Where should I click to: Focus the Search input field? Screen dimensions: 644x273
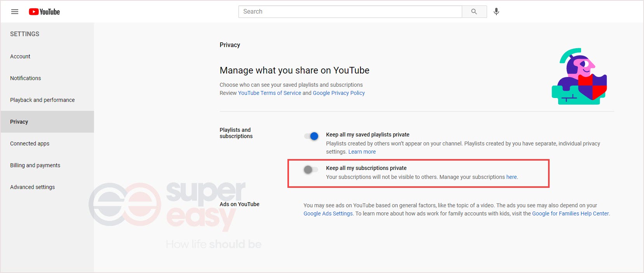tap(350, 12)
